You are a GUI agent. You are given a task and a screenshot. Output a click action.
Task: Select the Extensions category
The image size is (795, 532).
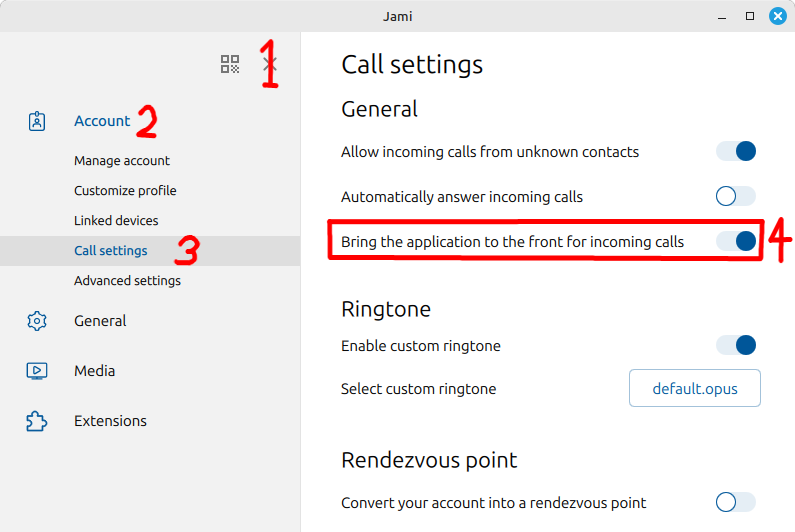tap(110, 421)
